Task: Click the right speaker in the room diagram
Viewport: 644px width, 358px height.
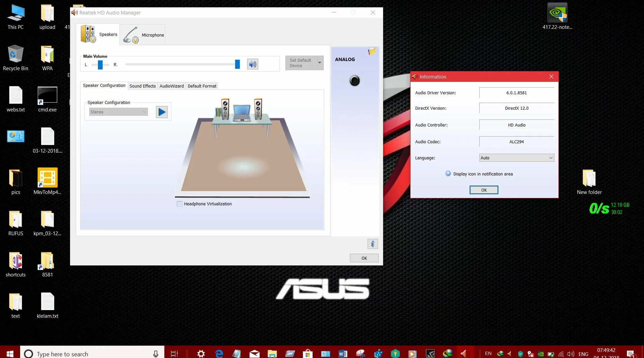Action: (x=258, y=109)
